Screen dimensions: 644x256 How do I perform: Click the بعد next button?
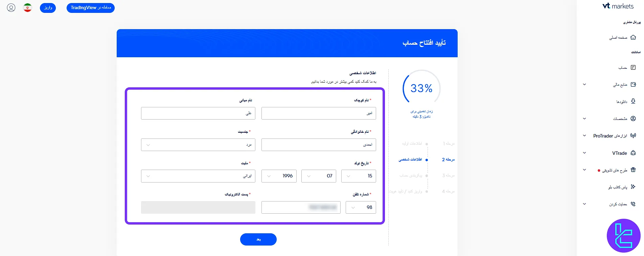click(x=258, y=239)
